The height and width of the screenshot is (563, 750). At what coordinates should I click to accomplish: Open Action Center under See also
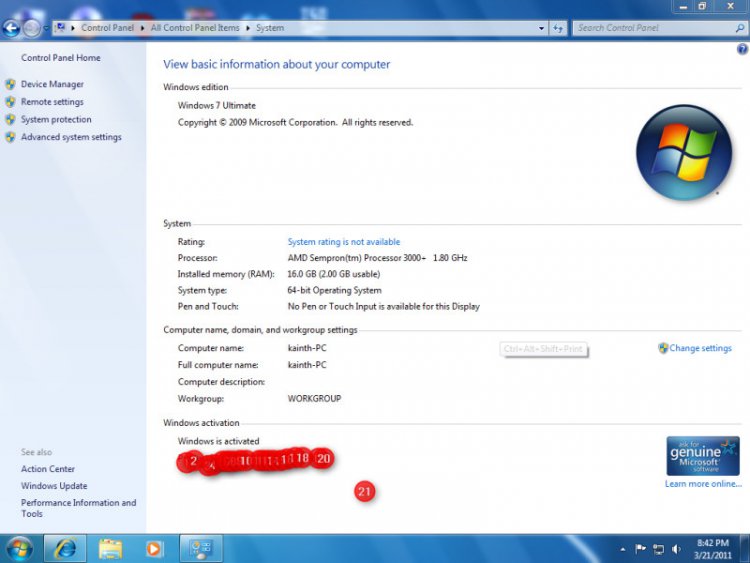pyautogui.click(x=48, y=469)
